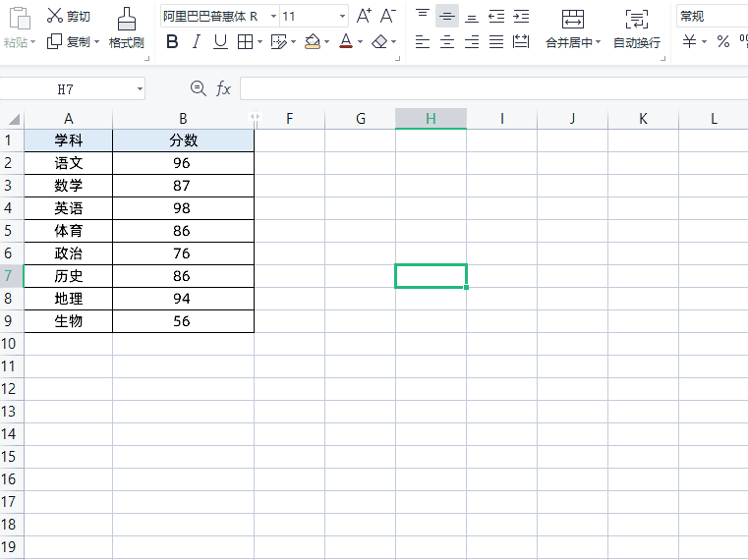The height and width of the screenshot is (560, 748).
Task: Toggle Underline formatting
Action: 220,42
